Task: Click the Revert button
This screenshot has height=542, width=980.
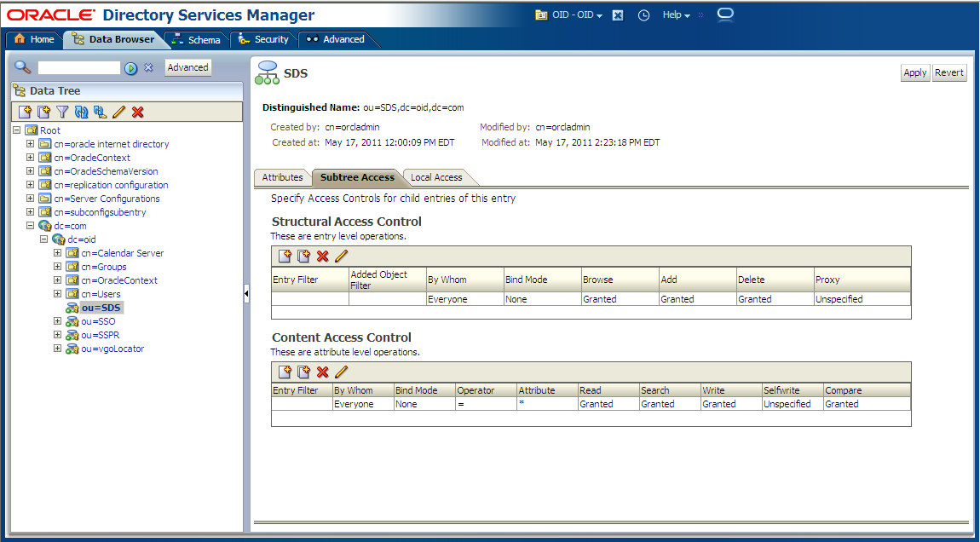Action: tap(948, 72)
